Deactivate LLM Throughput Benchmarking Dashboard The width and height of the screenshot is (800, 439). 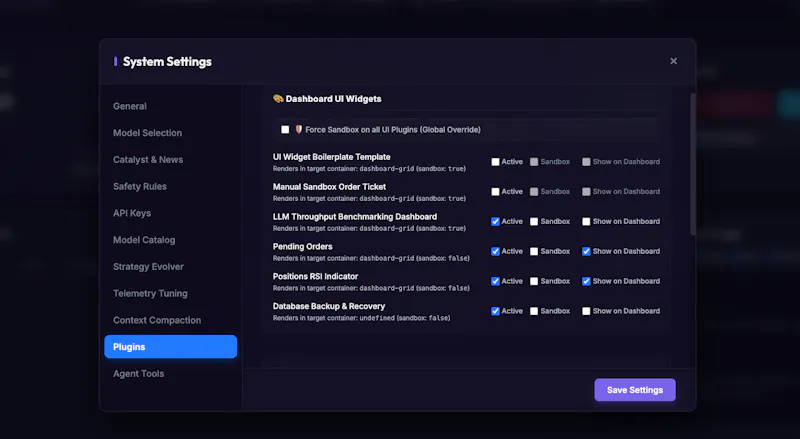495,222
